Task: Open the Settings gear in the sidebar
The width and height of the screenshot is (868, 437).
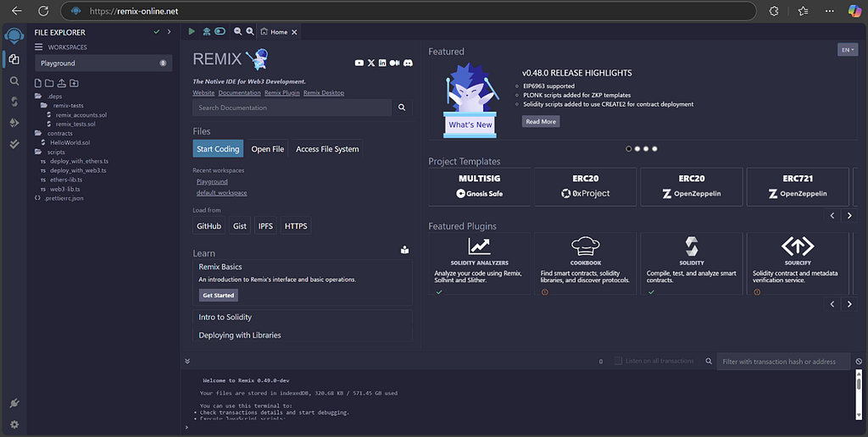Action: click(x=14, y=425)
